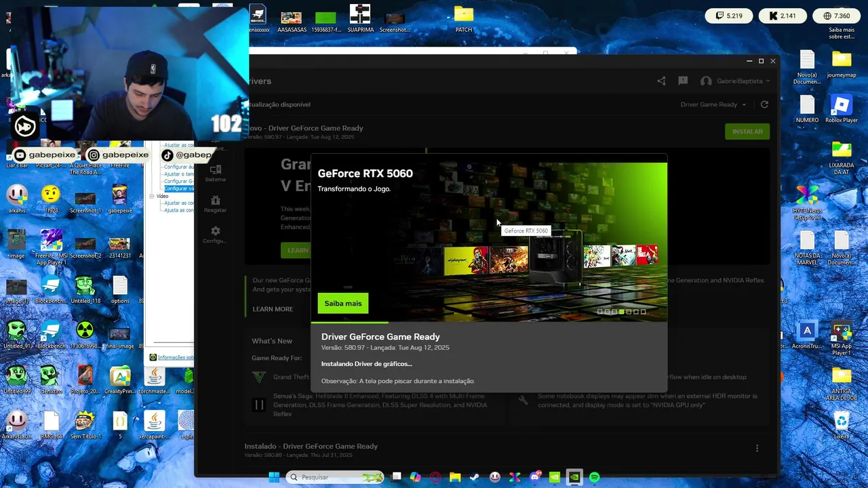Select the first carousel indicator dot

(599, 312)
